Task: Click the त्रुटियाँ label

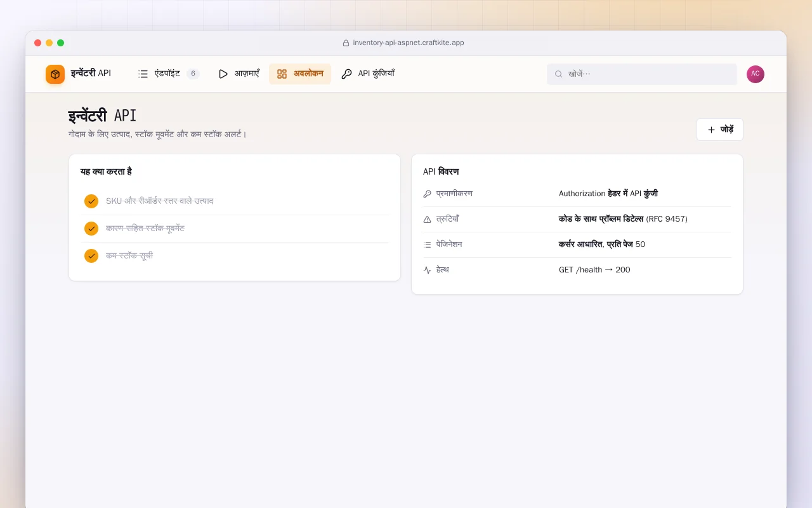Action: (x=447, y=219)
